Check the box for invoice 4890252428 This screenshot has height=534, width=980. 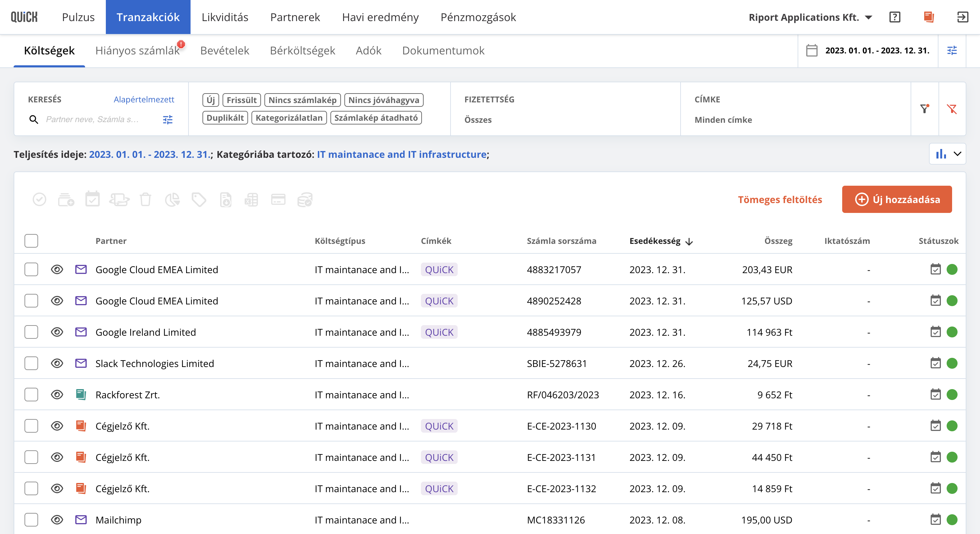tap(31, 300)
